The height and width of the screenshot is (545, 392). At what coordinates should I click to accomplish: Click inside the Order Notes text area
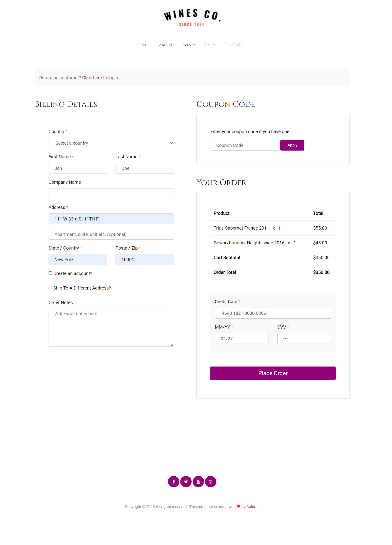111,327
